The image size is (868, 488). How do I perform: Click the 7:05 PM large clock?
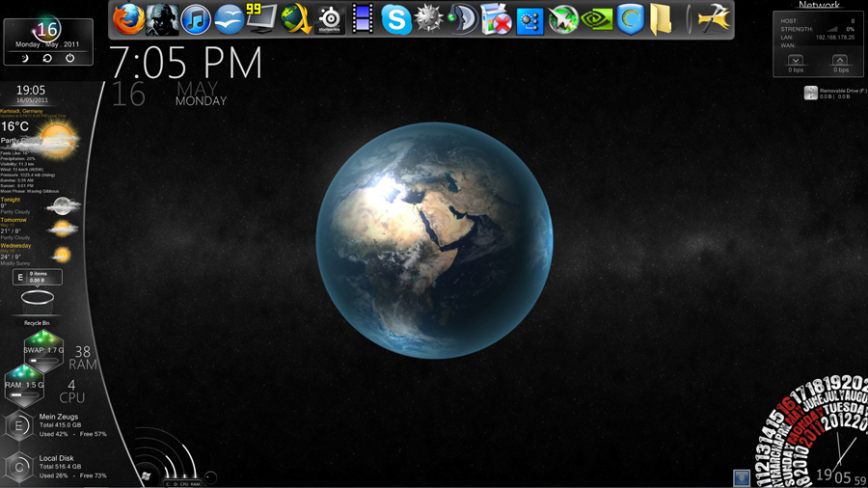pos(185,63)
